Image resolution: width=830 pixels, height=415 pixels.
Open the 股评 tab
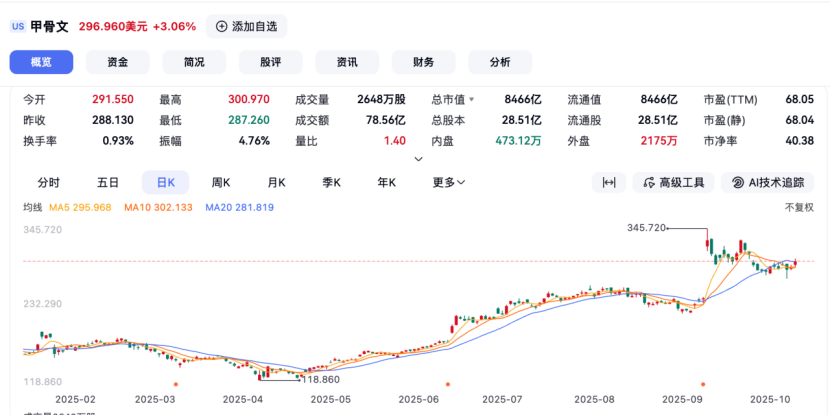click(270, 62)
